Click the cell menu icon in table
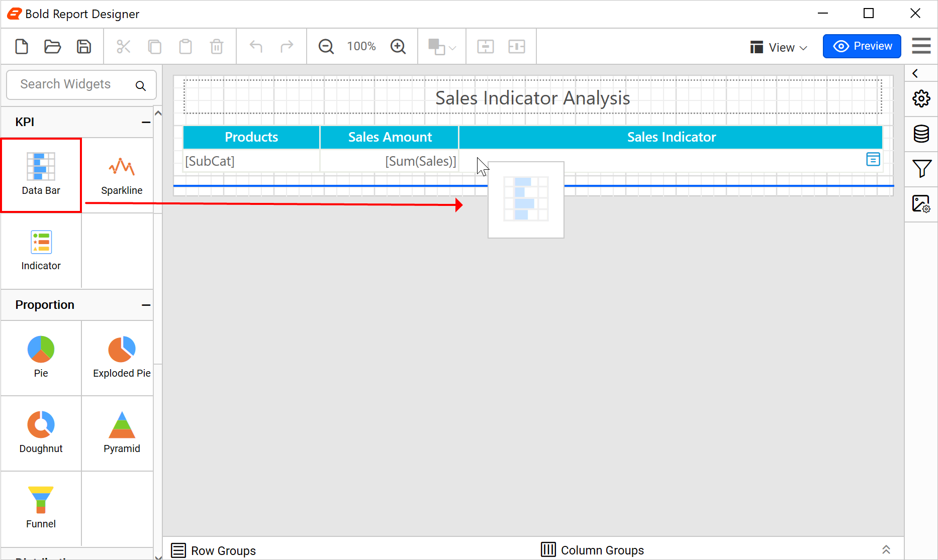Screen dimensions: 938x560 873,159
